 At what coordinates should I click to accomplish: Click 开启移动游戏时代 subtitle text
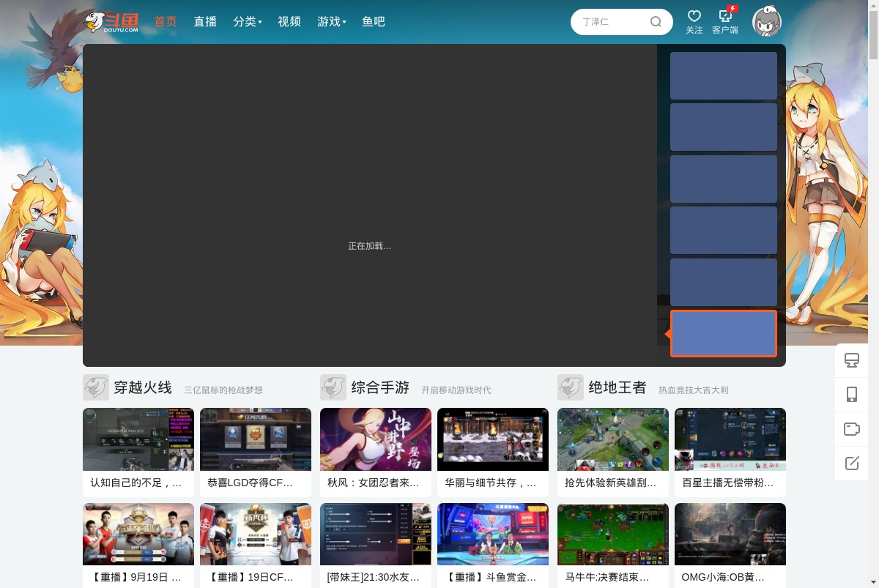pos(456,390)
